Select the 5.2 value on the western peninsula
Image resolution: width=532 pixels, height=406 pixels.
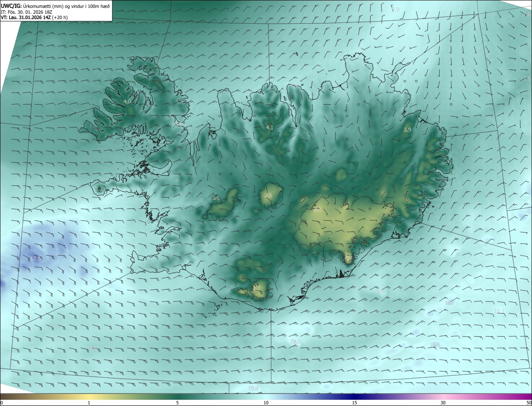click(99, 189)
